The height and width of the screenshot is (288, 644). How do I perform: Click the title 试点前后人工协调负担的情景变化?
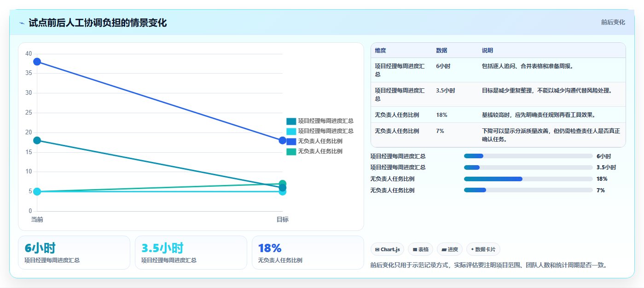pos(98,23)
